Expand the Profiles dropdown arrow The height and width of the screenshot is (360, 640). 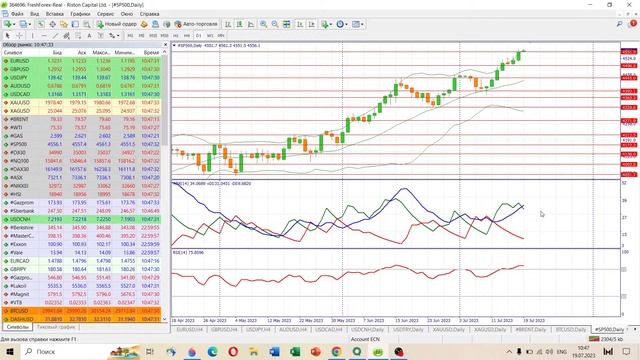tap(30, 24)
